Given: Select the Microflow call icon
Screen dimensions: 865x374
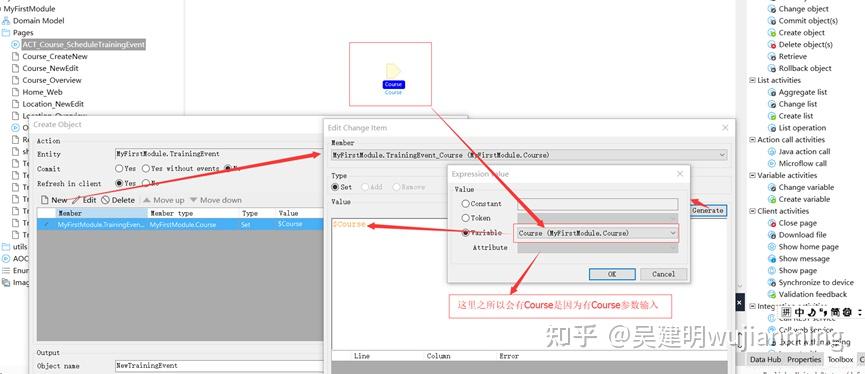Looking at the screenshot, I should tap(772, 163).
